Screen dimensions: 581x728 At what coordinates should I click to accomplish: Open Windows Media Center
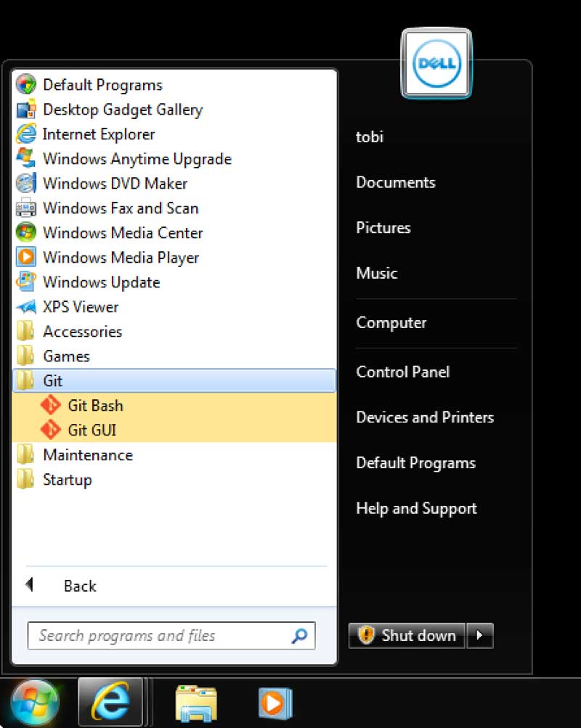[122, 233]
